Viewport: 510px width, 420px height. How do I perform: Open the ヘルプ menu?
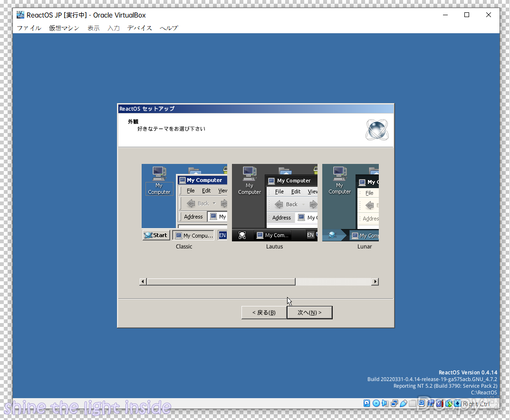pyautogui.click(x=169, y=28)
